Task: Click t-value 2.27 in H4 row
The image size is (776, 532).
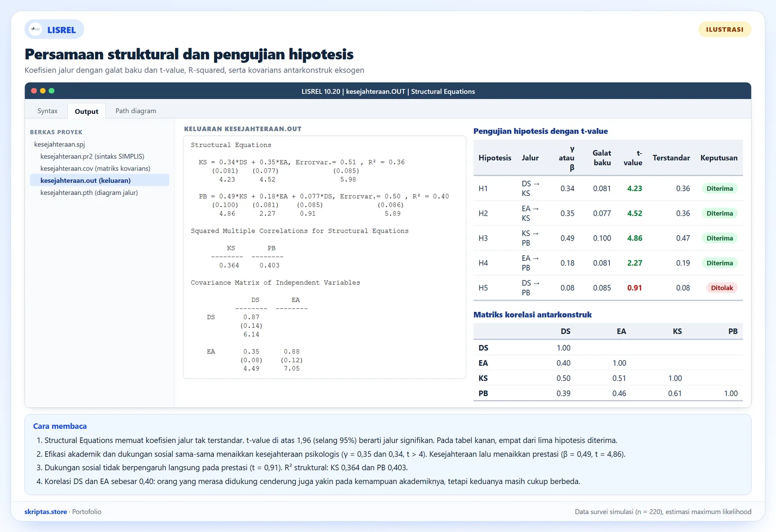Action: click(634, 263)
